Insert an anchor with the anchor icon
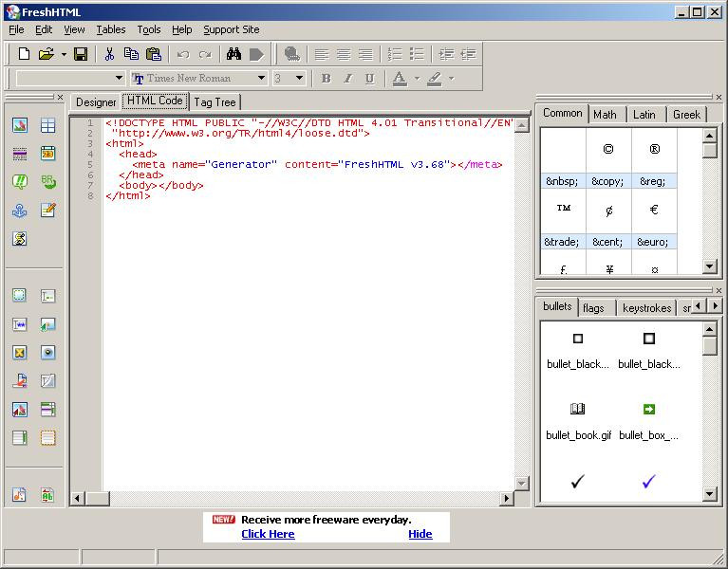 pos(20,211)
